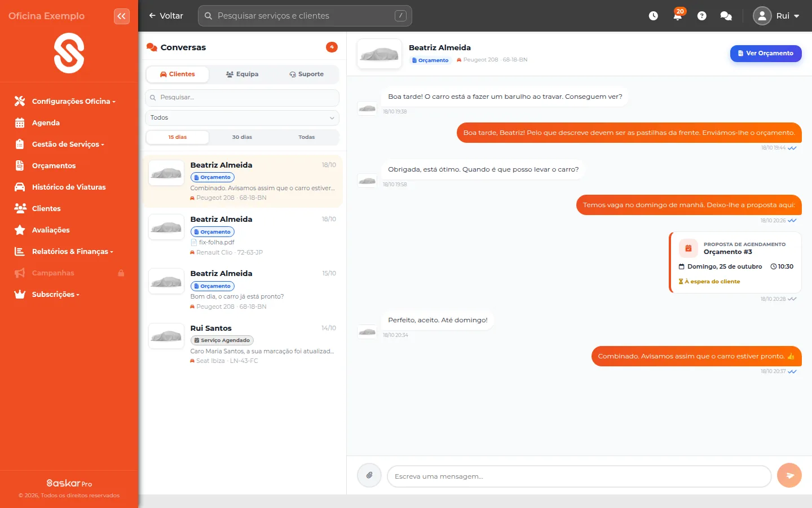Click Orçamento tag in chat header
812x508 pixels.
[x=430, y=60]
